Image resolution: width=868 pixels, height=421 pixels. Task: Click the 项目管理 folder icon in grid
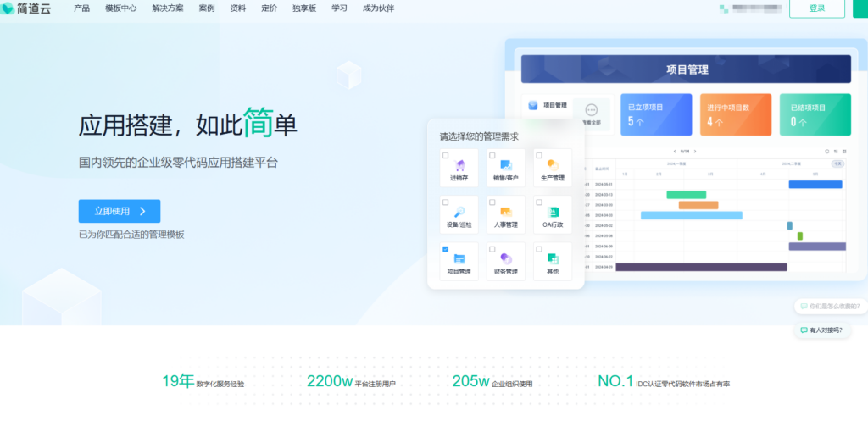459,258
